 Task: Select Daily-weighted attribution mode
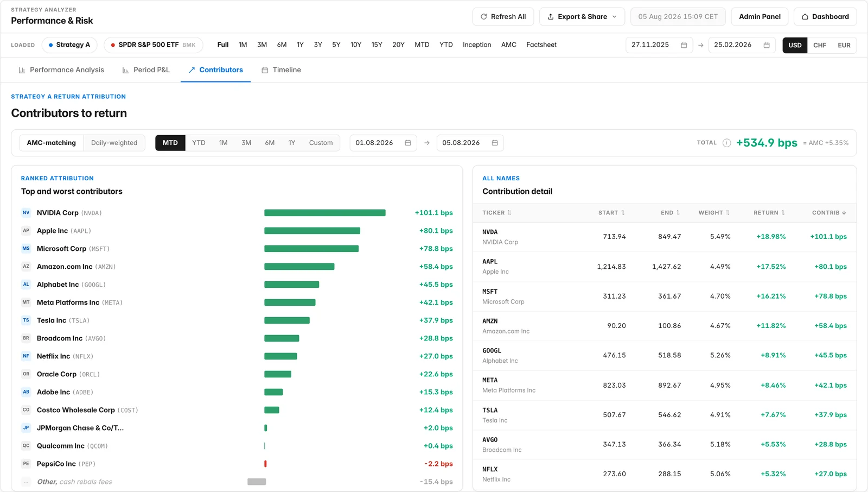[114, 143]
